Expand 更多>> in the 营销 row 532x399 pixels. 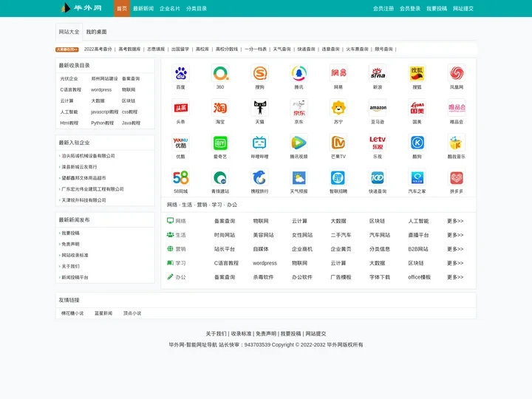click(x=455, y=249)
